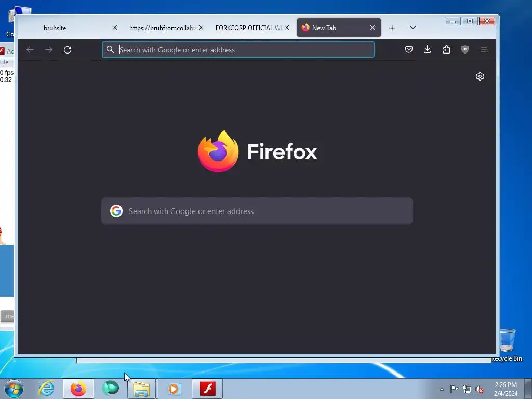
Task: Go back one page
Action: (x=30, y=50)
